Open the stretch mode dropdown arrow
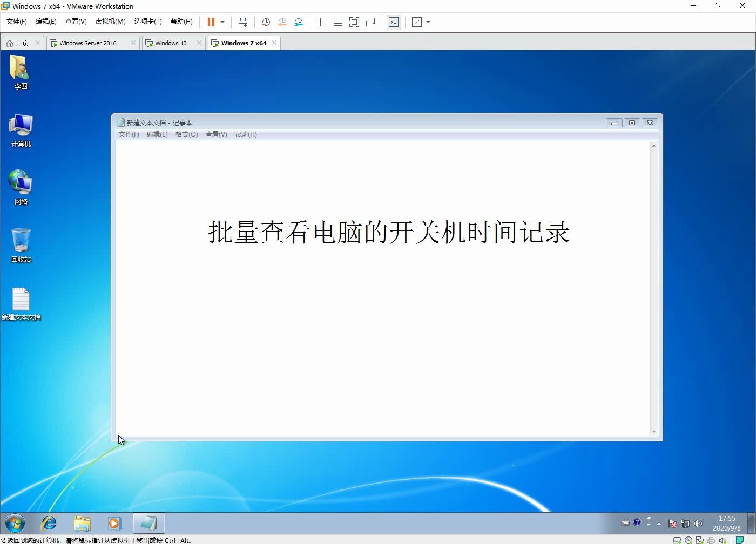 coord(428,22)
